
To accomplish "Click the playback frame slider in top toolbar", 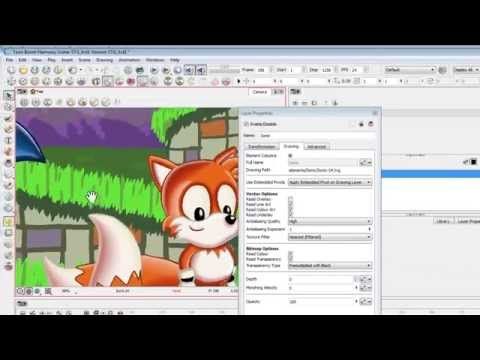I will click(x=224, y=70).
